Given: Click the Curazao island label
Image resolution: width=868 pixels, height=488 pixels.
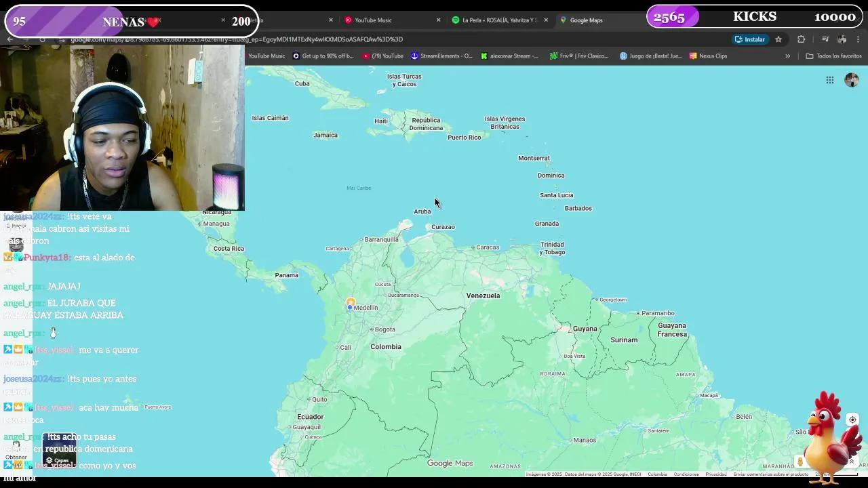Looking at the screenshot, I should (x=443, y=227).
